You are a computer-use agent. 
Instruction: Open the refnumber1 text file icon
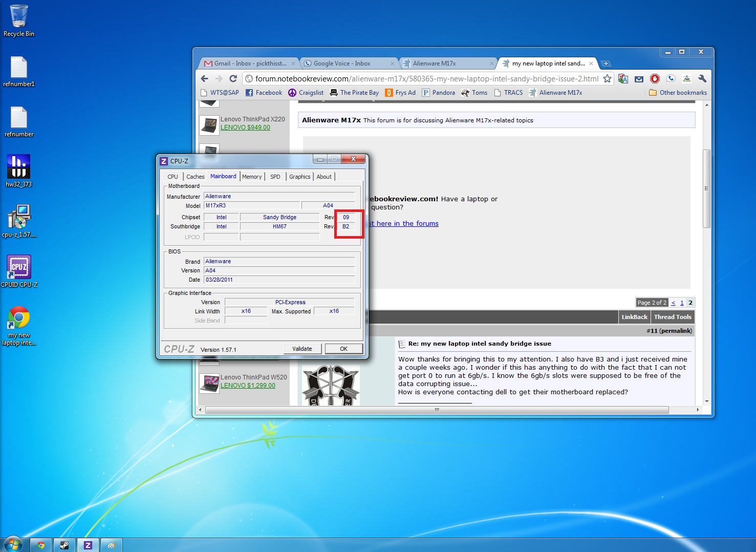(x=19, y=71)
